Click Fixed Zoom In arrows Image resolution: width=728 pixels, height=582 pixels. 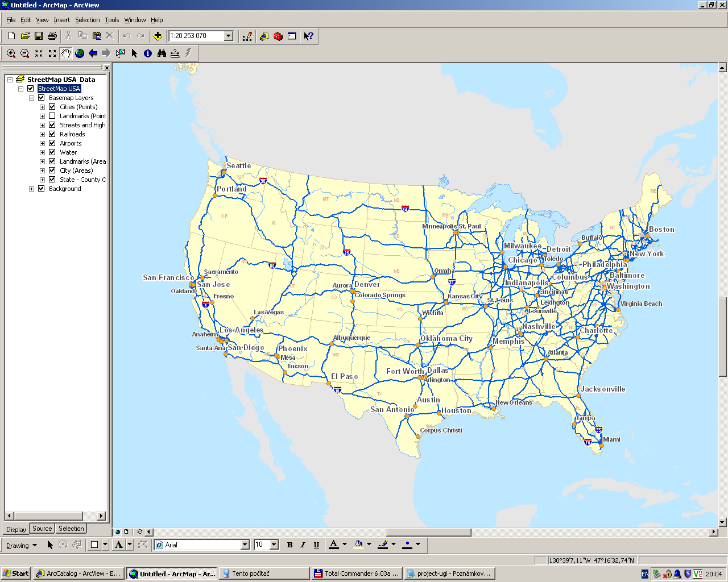pyautogui.click(x=39, y=53)
